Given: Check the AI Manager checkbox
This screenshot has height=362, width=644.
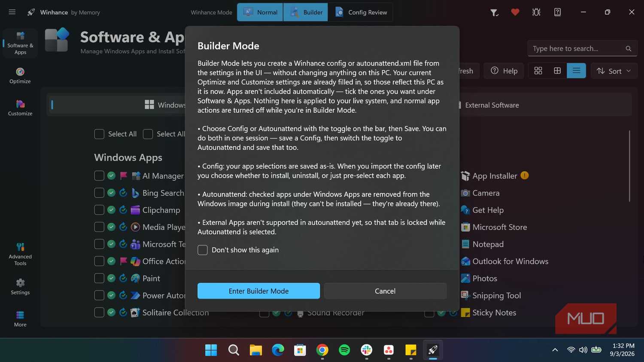Looking at the screenshot, I should pos(99,176).
